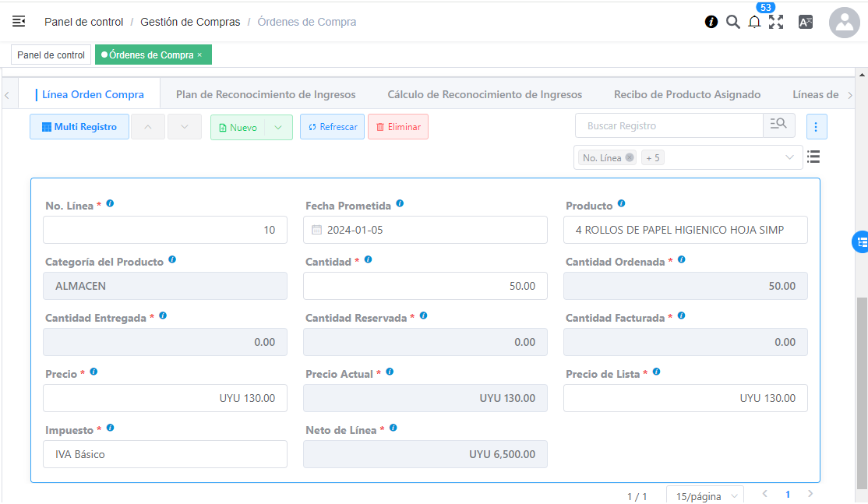Switch to Plan de Reconocimiento de Ingresos tab
This screenshot has height=504, width=868.
pos(266,94)
